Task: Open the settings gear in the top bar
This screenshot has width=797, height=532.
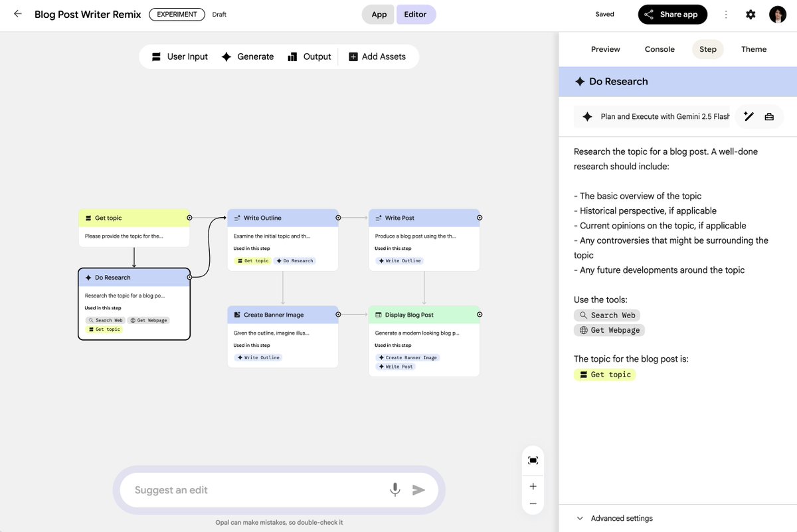Action: pos(751,14)
